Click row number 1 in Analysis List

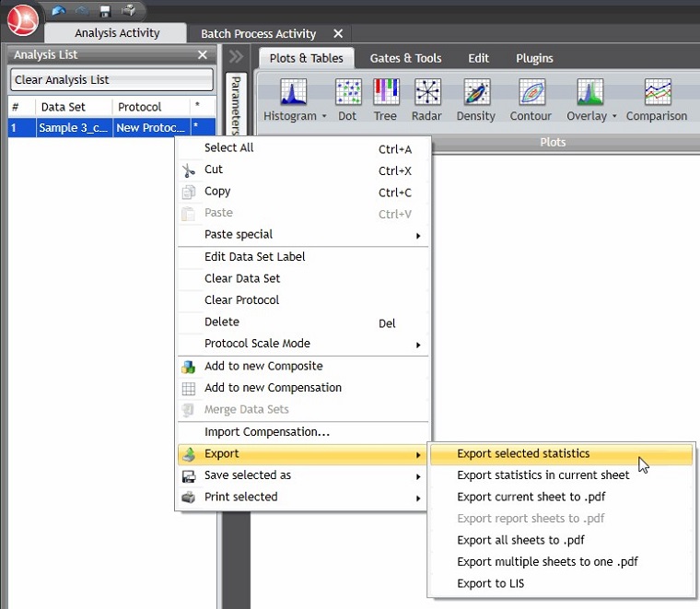click(21, 128)
